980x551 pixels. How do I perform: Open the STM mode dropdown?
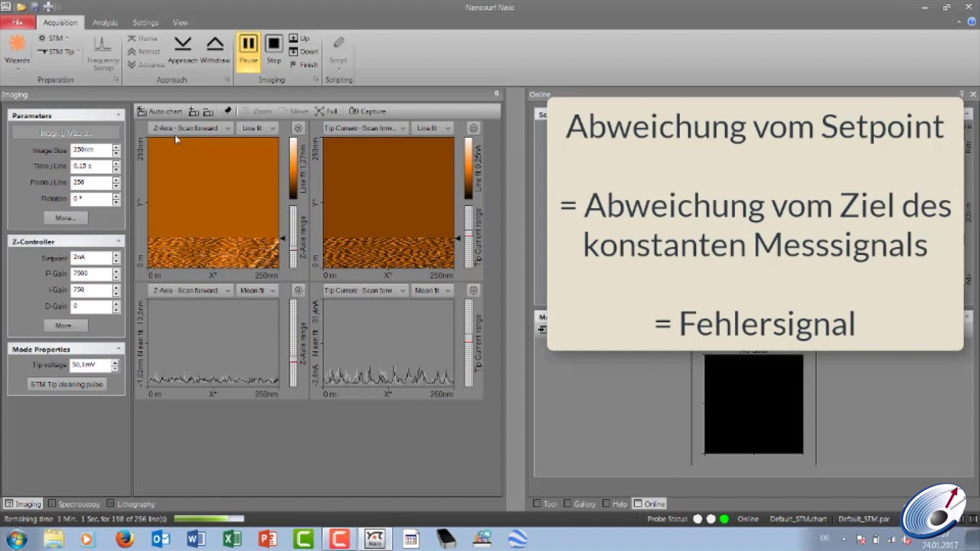point(54,38)
